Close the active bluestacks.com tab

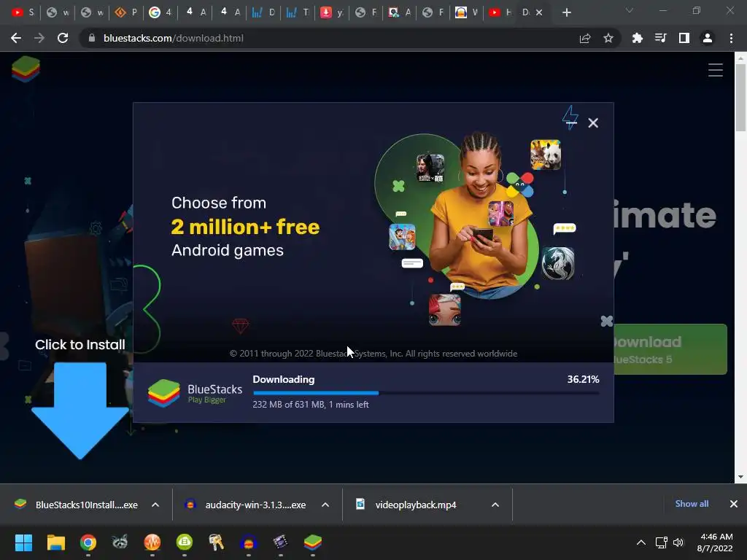(539, 12)
